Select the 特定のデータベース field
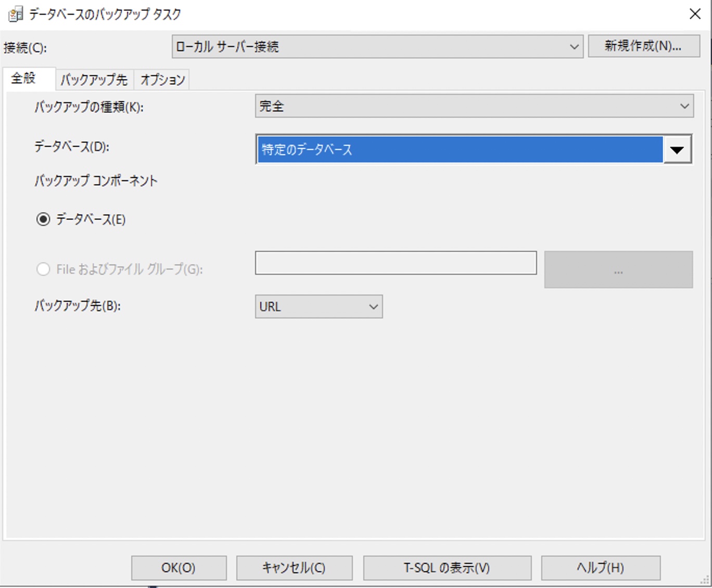The width and height of the screenshot is (712, 588). [x=460, y=150]
